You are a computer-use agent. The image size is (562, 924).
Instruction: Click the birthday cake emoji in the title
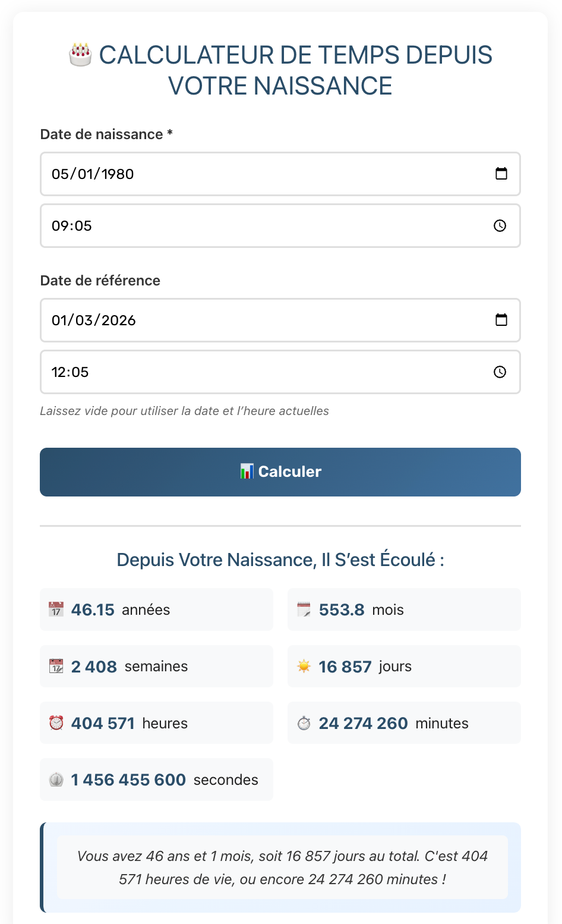click(x=80, y=54)
